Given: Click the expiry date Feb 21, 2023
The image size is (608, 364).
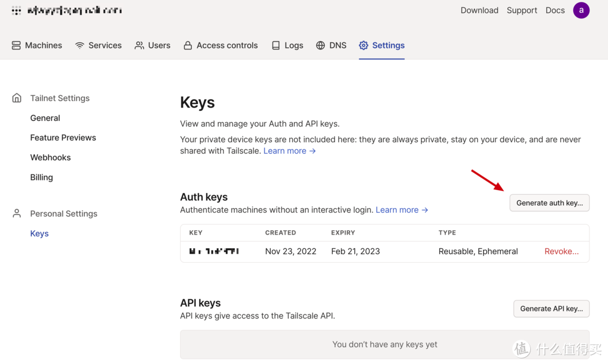Looking at the screenshot, I should [356, 251].
